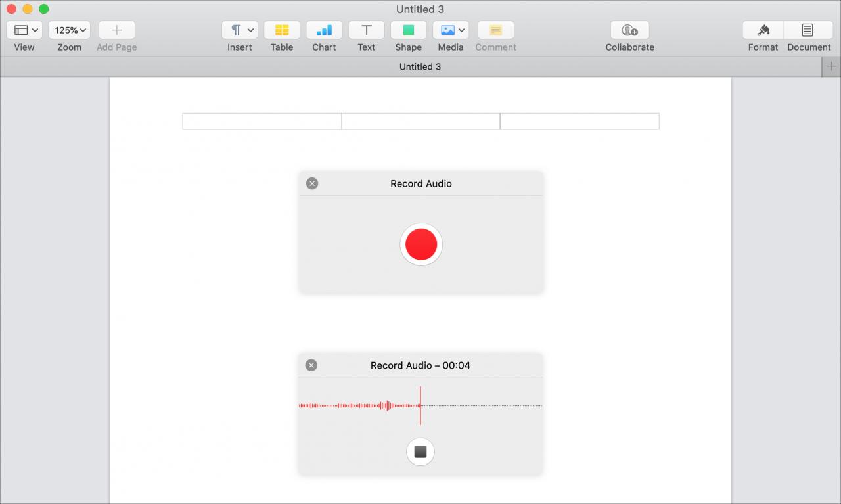The height and width of the screenshot is (504, 841).
Task: Select the Text box tool
Action: pos(366,30)
